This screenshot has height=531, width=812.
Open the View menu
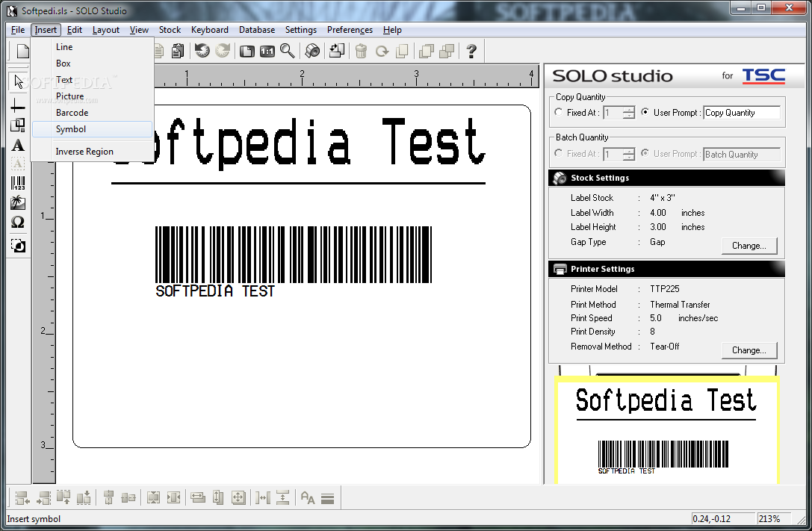(139, 30)
